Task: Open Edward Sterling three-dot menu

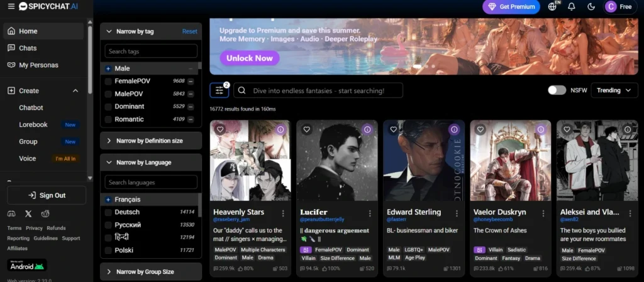Action: pos(457,214)
